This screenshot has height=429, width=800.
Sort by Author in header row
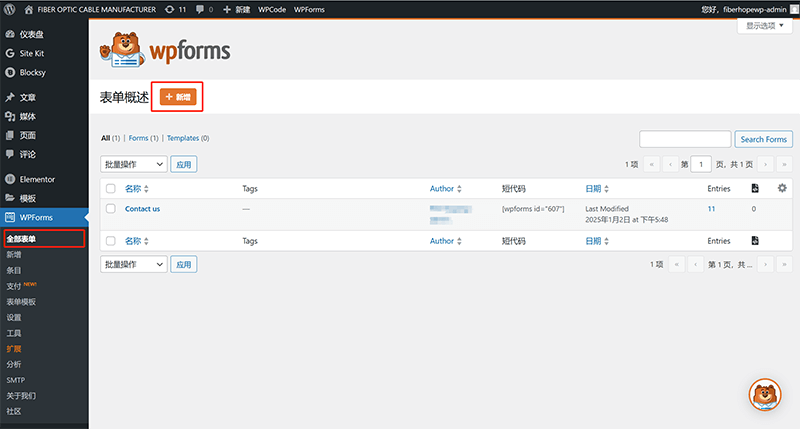[445, 188]
